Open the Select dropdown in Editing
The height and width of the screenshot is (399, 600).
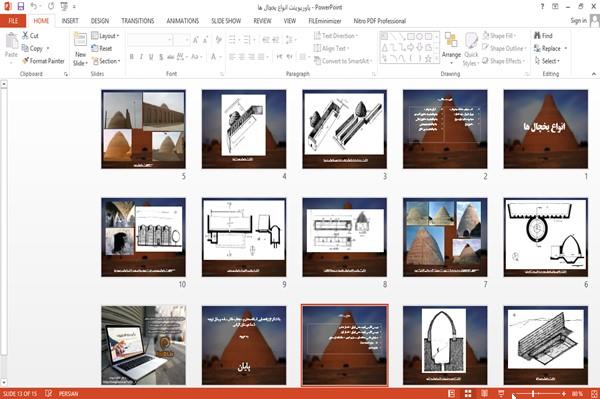click(x=547, y=61)
